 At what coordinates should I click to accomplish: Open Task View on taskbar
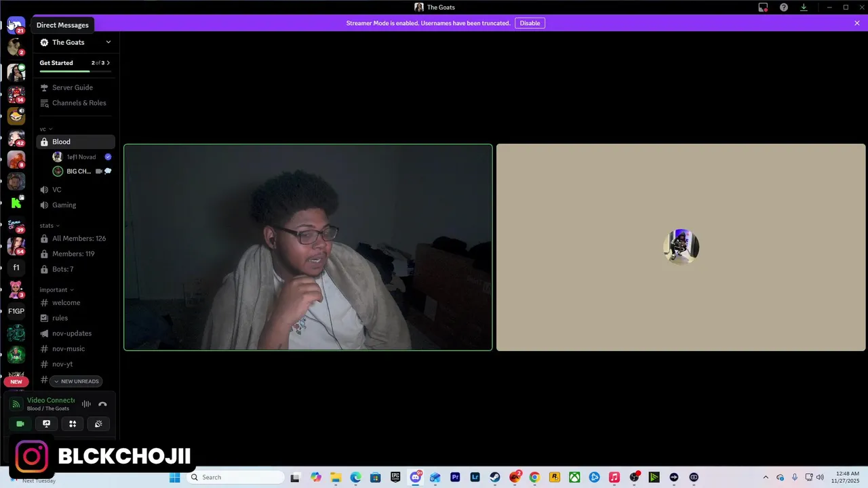tap(295, 477)
